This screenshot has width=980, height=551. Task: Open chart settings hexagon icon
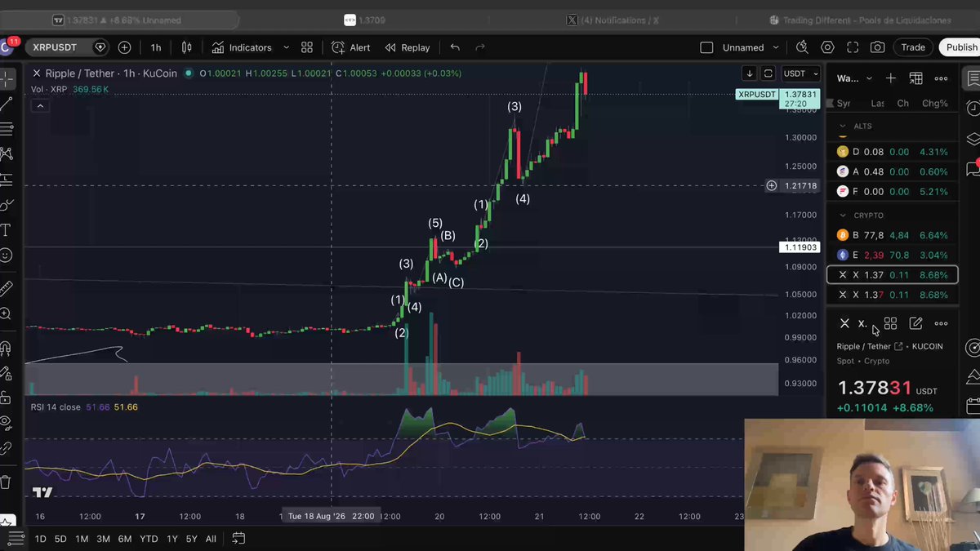point(827,47)
